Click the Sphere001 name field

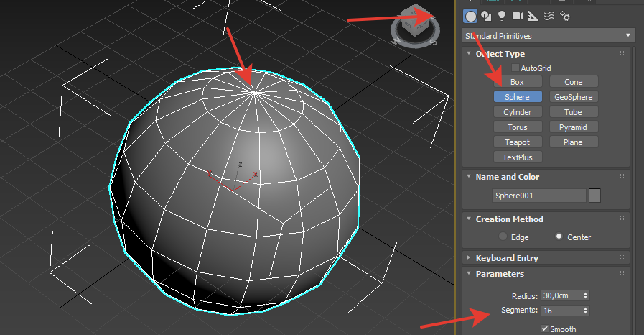pos(539,196)
